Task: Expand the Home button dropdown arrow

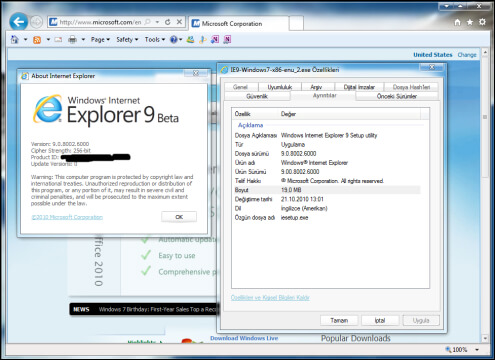Action: tap(25, 40)
